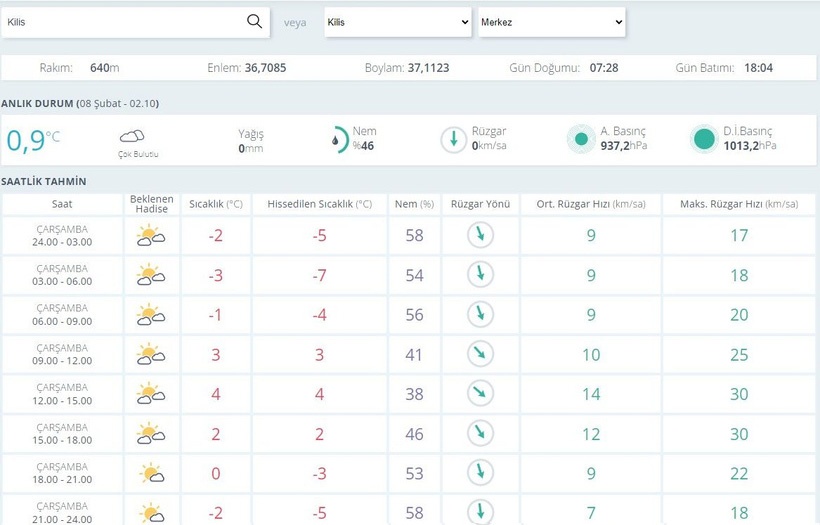Click the current wind direction arrow icon
Image resolution: width=820 pixels, height=525 pixels.
click(453, 140)
